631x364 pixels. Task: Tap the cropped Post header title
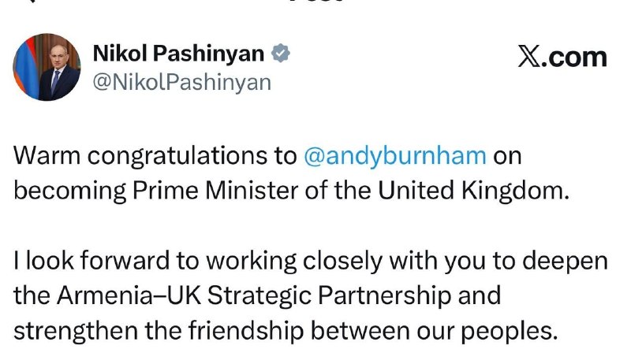[318, 2]
